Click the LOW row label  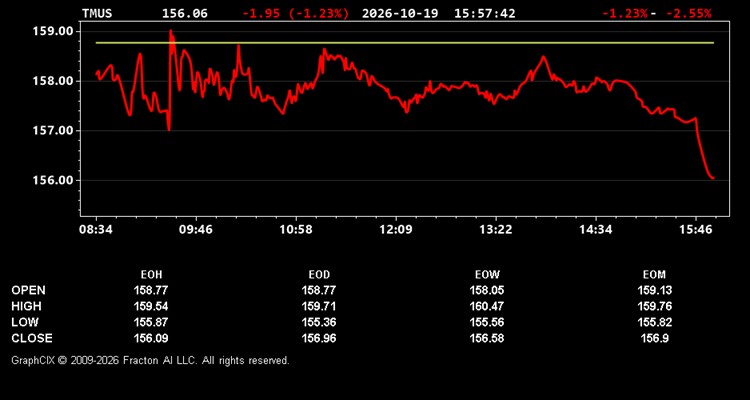pyautogui.click(x=25, y=322)
